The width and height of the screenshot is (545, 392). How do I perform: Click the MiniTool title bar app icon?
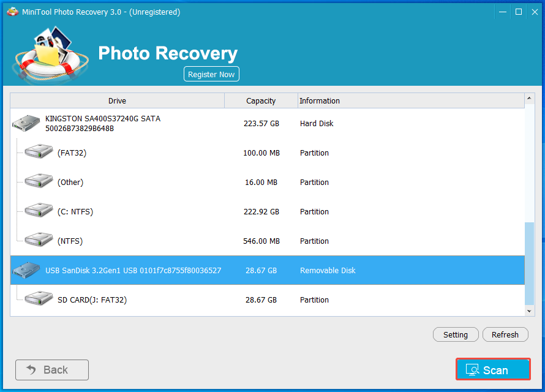(x=12, y=12)
